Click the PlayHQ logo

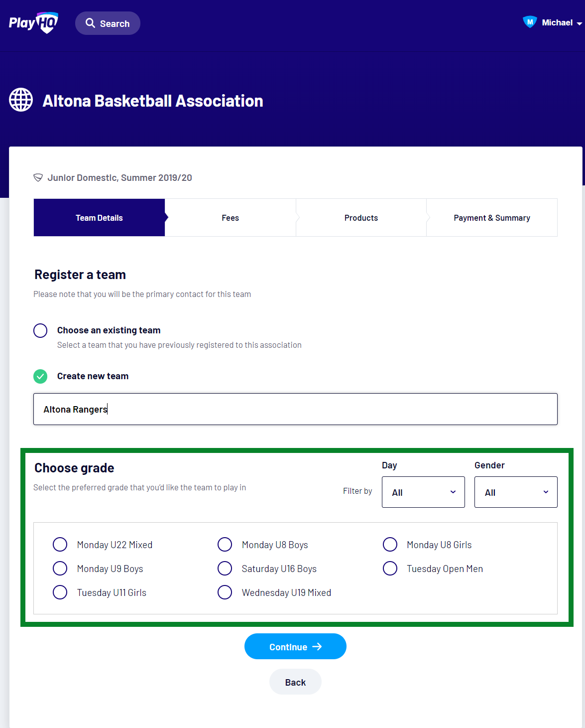point(33,23)
